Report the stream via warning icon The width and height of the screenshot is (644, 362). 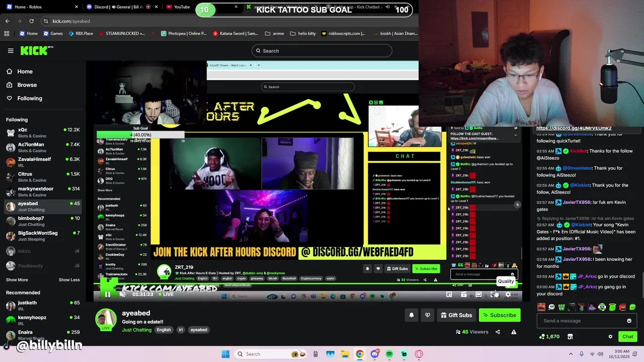514,332
